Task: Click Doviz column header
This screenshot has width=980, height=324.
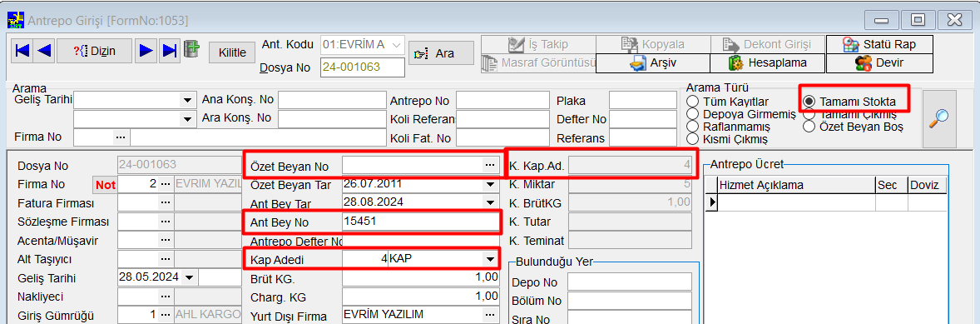Action: [x=927, y=185]
